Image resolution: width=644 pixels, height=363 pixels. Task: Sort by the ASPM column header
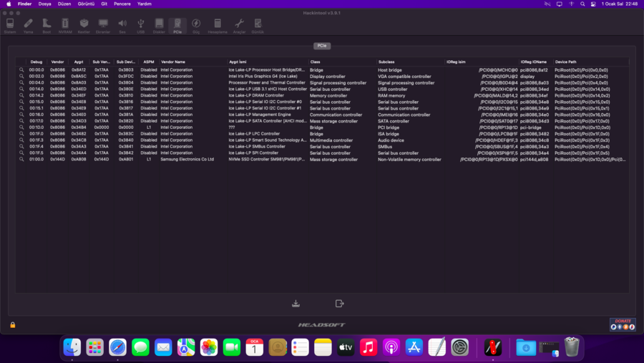coord(149,62)
